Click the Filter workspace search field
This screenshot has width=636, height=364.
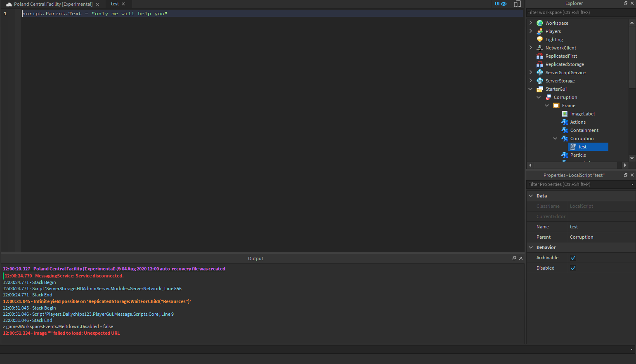581,12
